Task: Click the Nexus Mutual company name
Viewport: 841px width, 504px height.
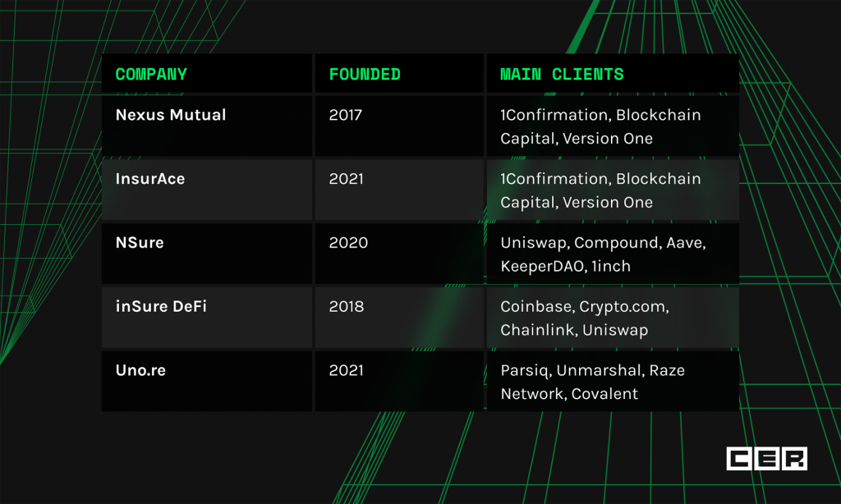Action: coord(171,115)
